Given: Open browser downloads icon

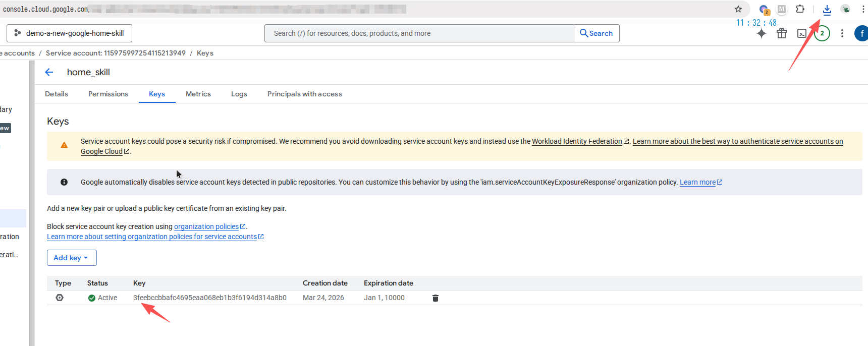Looking at the screenshot, I should pos(827,9).
